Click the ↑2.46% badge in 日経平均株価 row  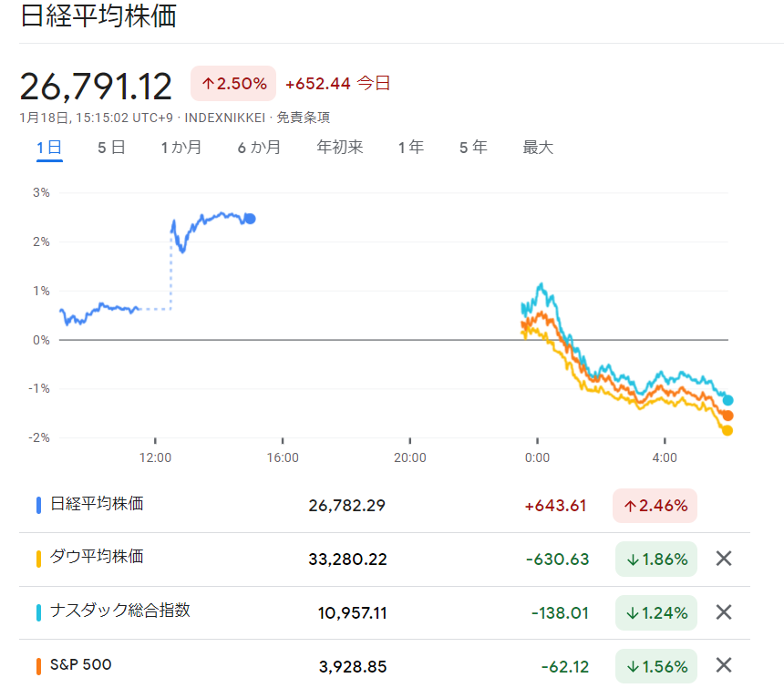coord(655,506)
